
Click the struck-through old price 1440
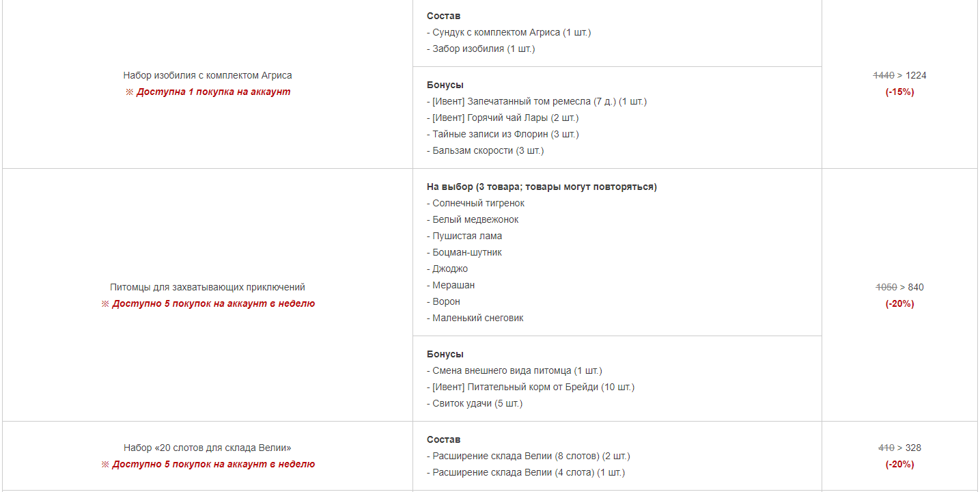coord(884,75)
